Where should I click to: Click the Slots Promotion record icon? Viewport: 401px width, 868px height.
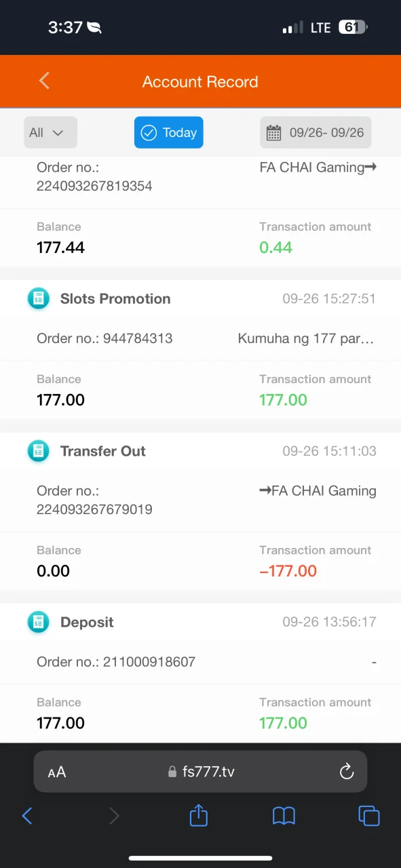pyautogui.click(x=39, y=299)
